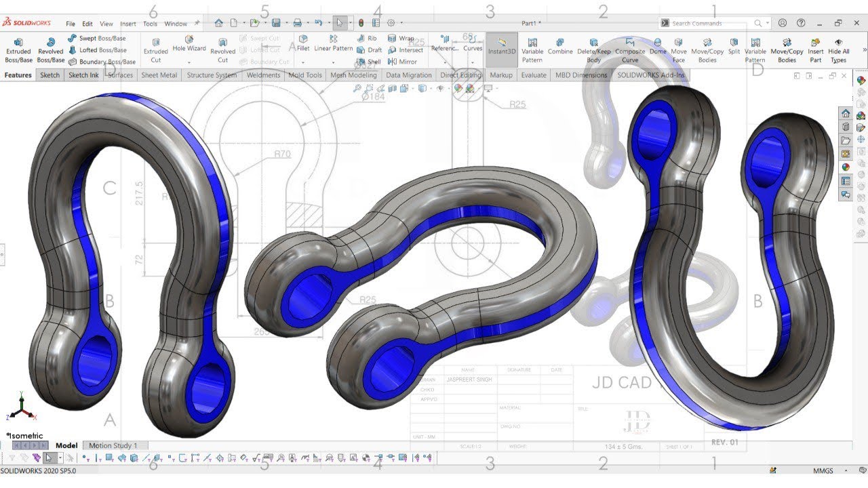The image size is (868, 488).
Task: Open the Help question mark icon
Action: coord(802,23)
